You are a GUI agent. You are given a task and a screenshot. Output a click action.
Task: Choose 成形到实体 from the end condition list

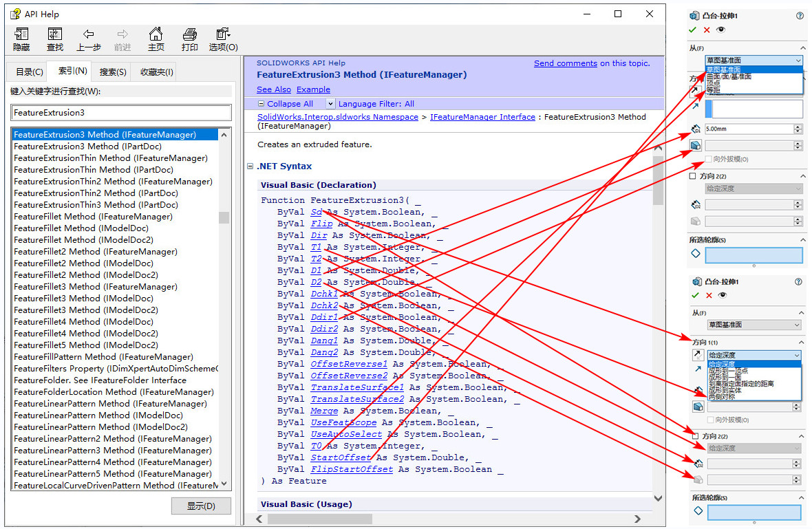pyautogui.click(x=725, y=390)
